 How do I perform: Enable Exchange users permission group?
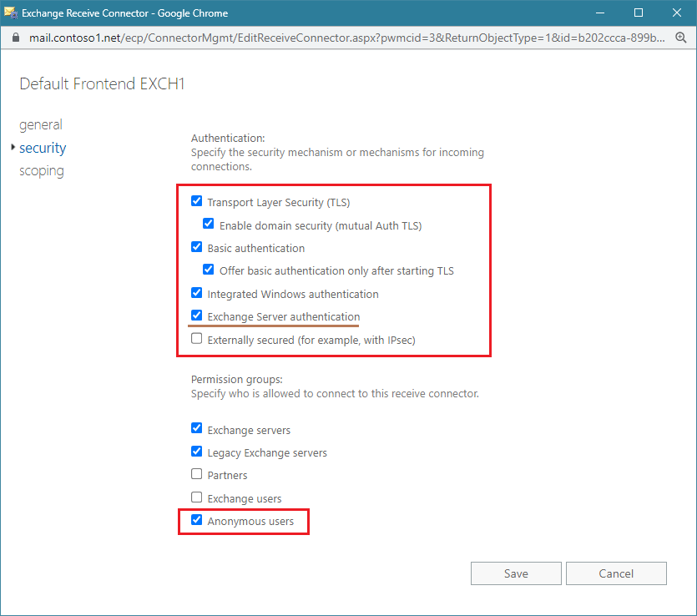(x=196, y=497)
